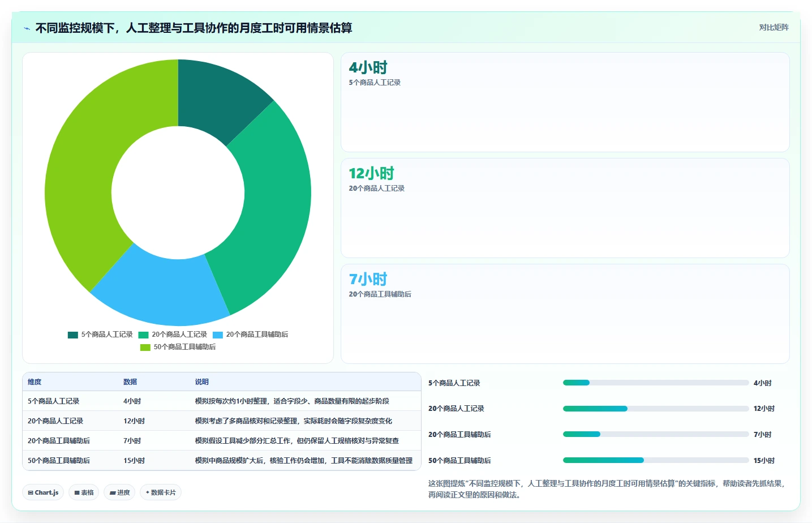Click the 进度 tag
This screenshot has width=812, height=523.
coord(119,492)
